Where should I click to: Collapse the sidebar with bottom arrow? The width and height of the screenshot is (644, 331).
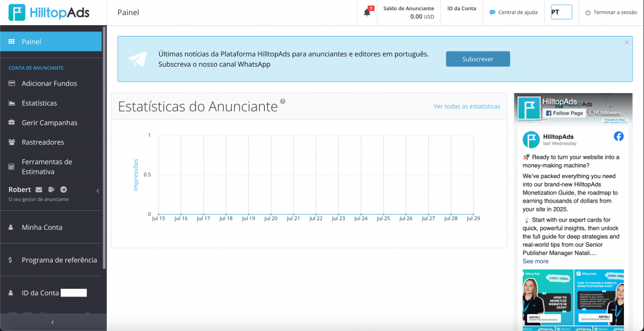[x=53, y=322]
